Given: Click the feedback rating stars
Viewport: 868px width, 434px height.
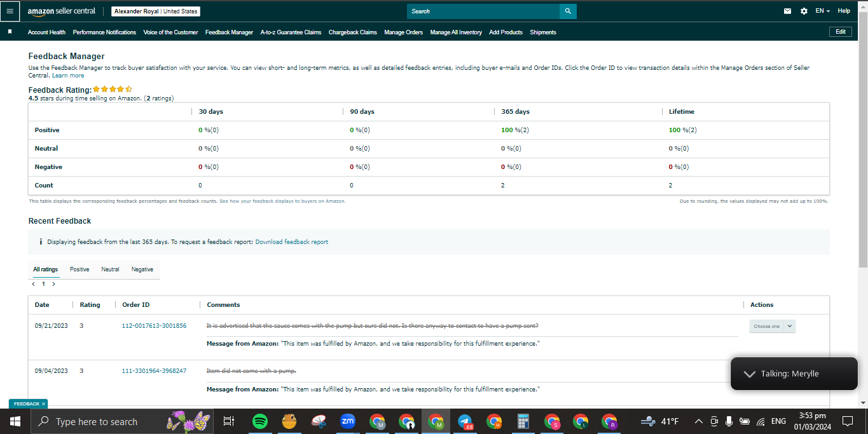Looking at the screenshot, I should click(113, 90).
